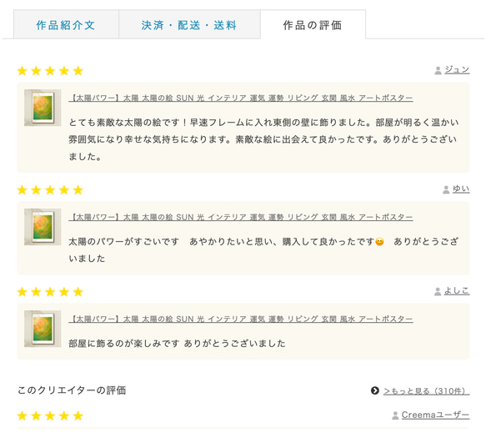Open もっと見る (310件) reviews link
Viewport: 486px width, 448px height.
(426, 391)
